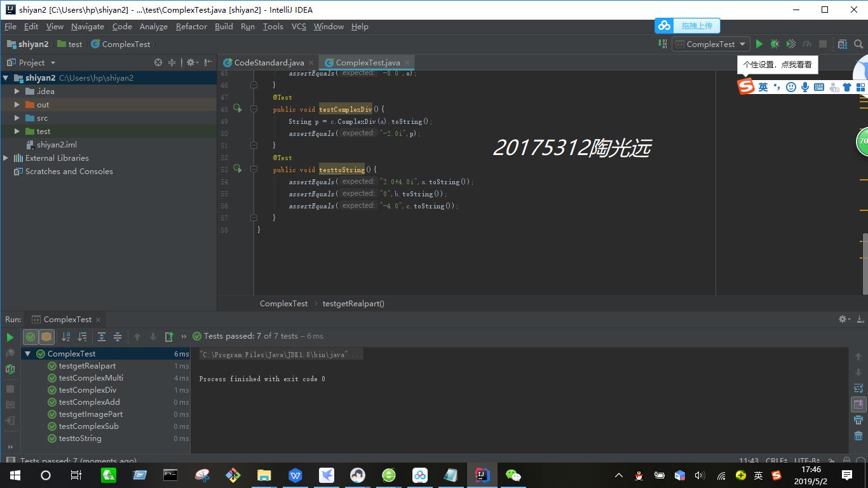Run testComplexDiv from gutter icon
868x488 pixels.
238,109
